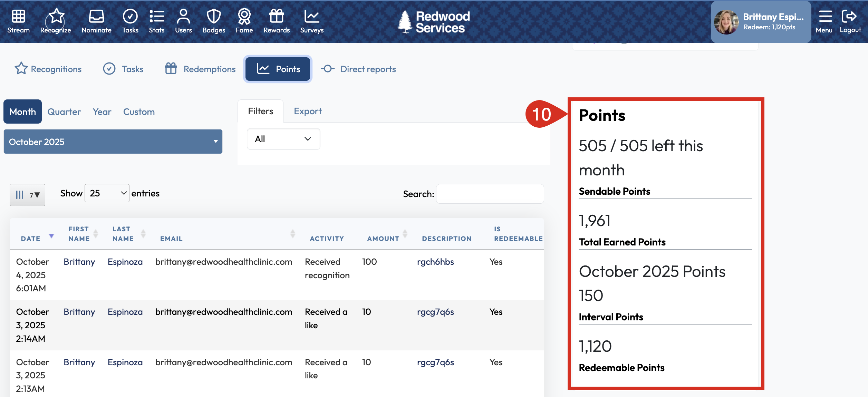Go to Badges shield icon
Image resolution: width=868 pixels, height=397 pixels.
pos(213,16)
